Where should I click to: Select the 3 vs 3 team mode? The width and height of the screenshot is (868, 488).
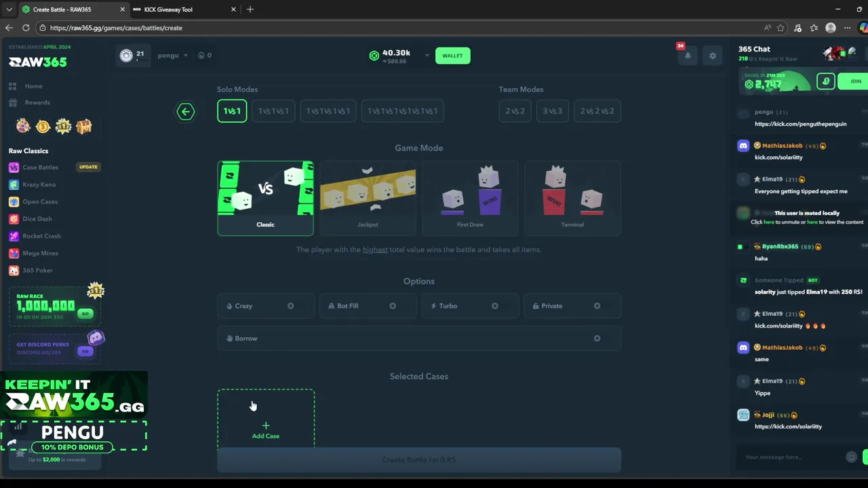coord(552,111)
